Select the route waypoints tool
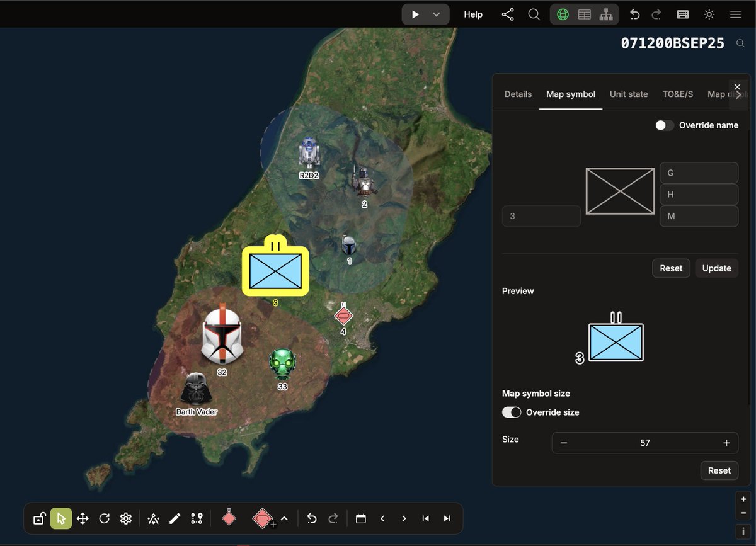756x546 pixels. pos(197,518)
